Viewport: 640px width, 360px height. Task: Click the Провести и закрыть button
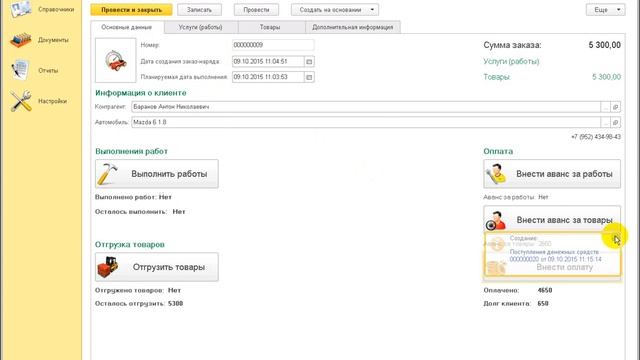131,10
